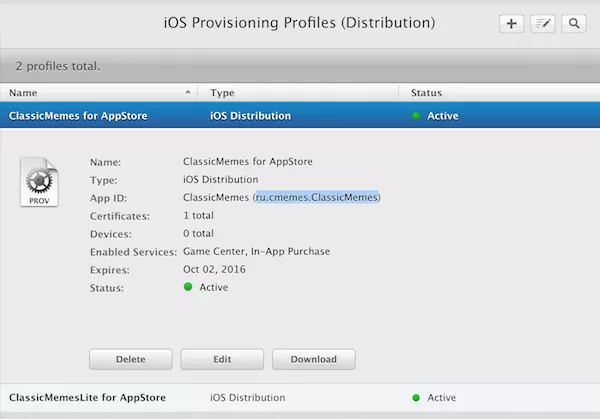This screenshot has width=600, height=419.
Task: Click the Oct 02, 2016 expiry date
Action: (x=216, y=269)
